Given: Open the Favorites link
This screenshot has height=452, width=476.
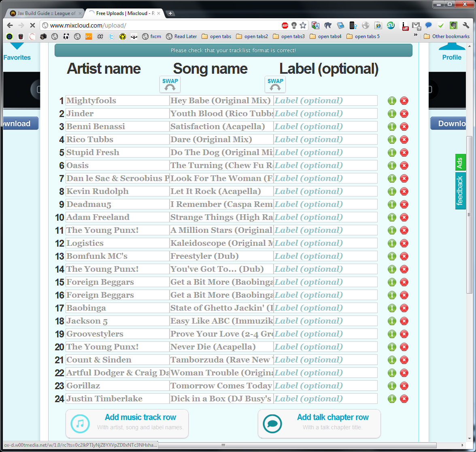Looking at the screenshot, I should point(17,58).
